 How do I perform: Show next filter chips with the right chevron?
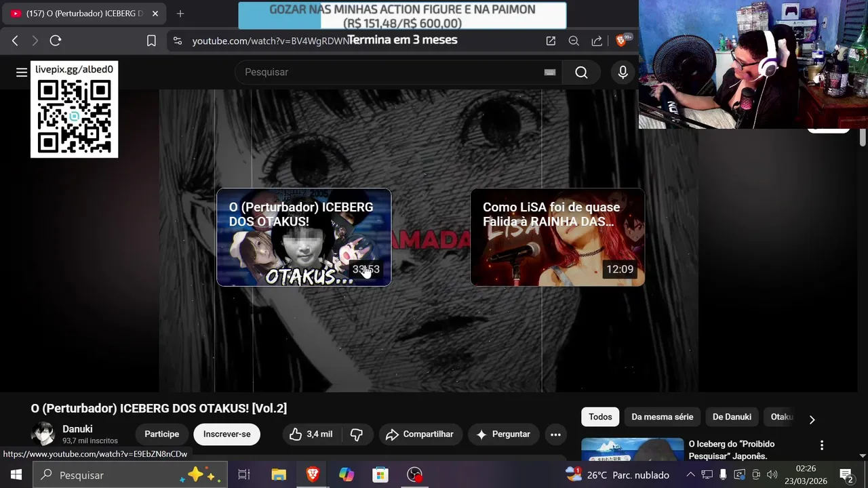812,420
